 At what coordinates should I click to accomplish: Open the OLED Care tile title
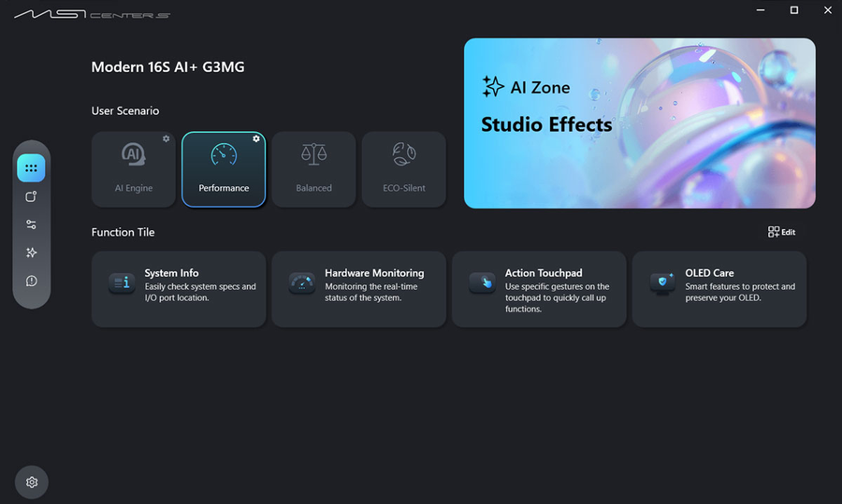pyautogui.click(x=709, y=273)
